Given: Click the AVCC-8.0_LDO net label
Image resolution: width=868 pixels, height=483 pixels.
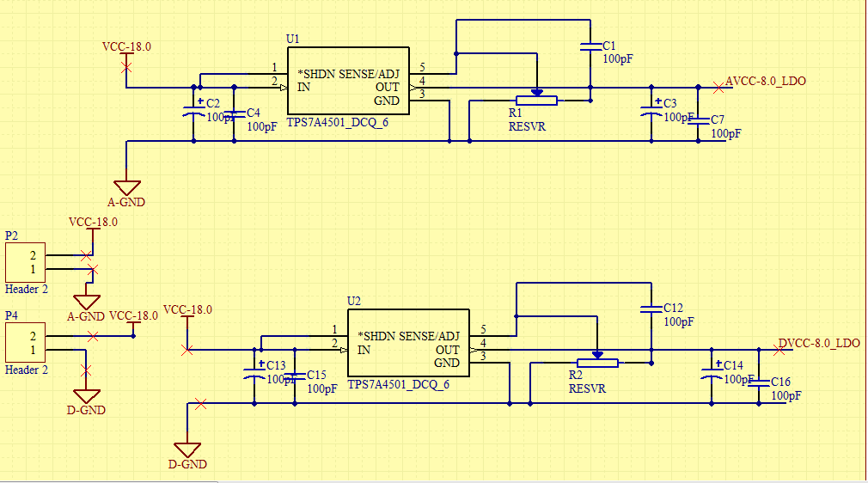Looking at the screenshot, I should pyautogui.click(x=766, y=81).
